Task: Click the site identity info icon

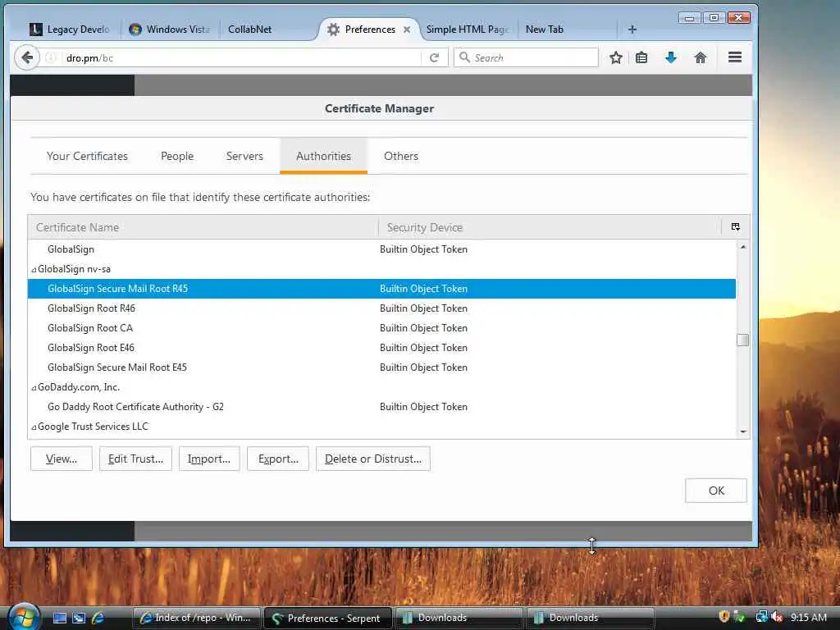Action: (50, 58)
